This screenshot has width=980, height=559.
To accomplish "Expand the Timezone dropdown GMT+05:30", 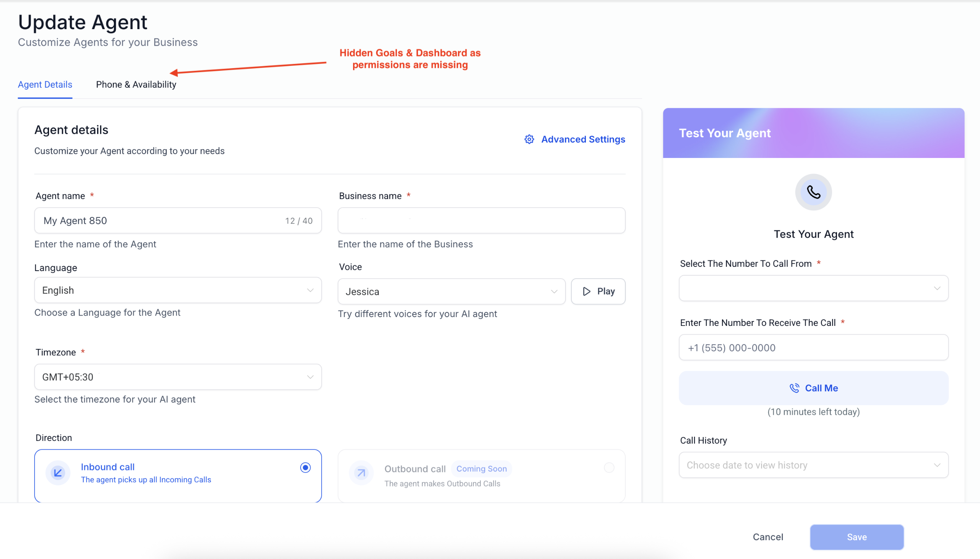I will pyautogui.click(x=178, y=377).
